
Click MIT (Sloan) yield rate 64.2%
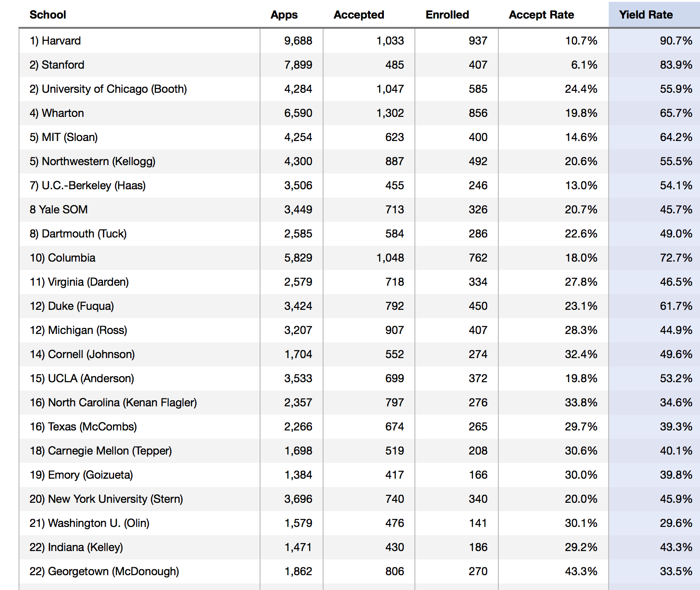(x=676, y=137)
